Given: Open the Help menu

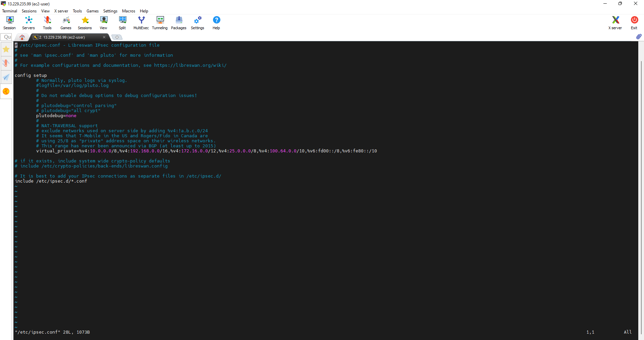Looking at the screenshot, I should pyautogui.click(x=144, y=11).
